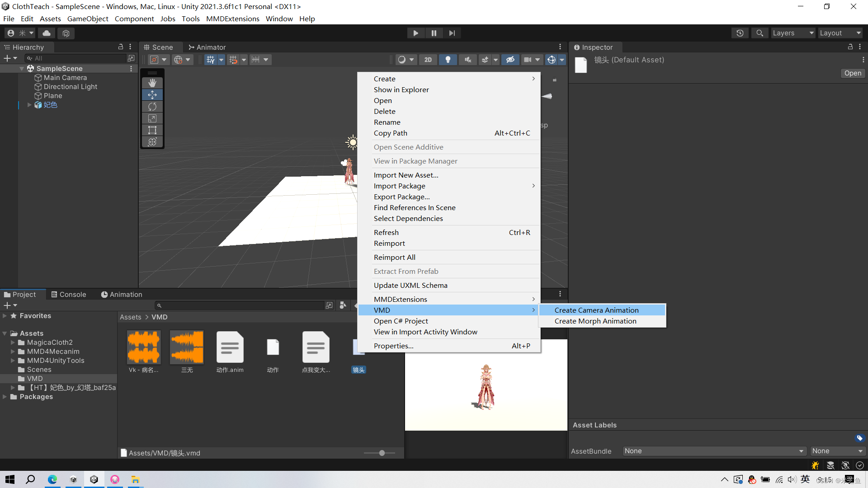
Task: Click the Pause button
Action: pyautogui.click(x=434, y=33)
